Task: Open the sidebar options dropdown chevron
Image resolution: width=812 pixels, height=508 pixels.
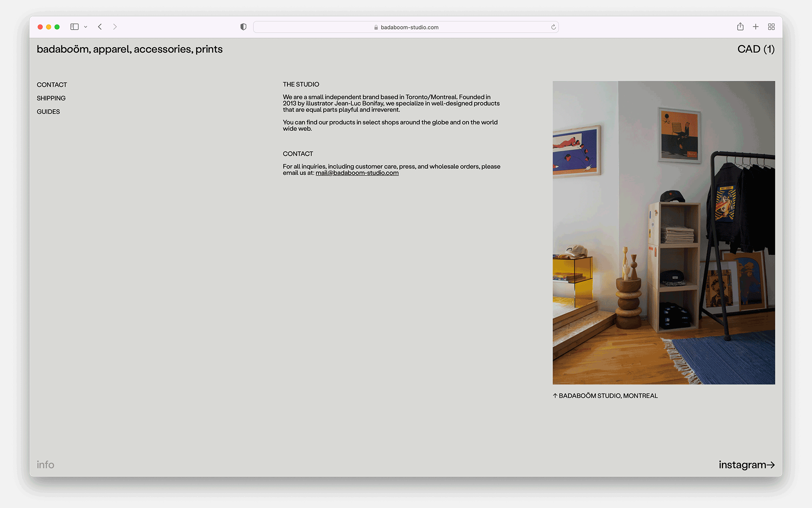Action: pos(86,27)
